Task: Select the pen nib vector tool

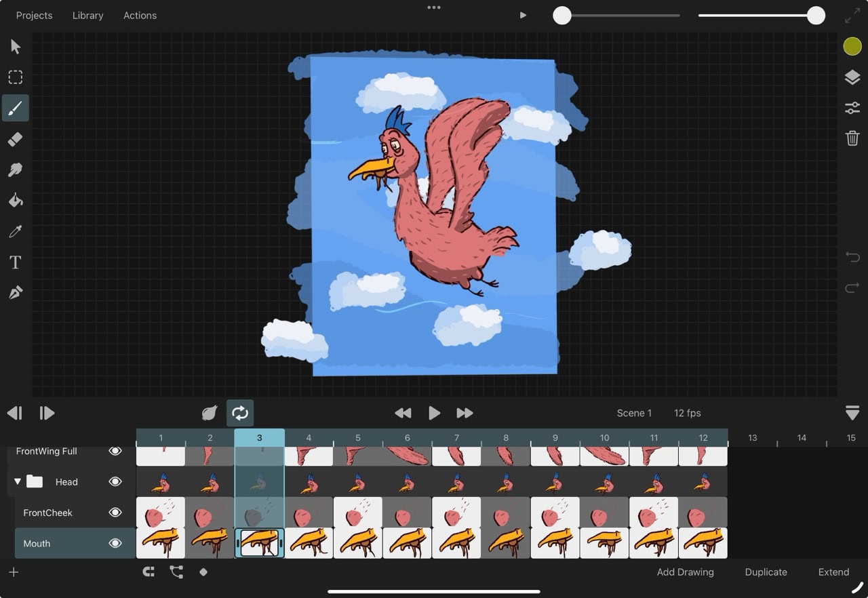Action: pos(16,293)
